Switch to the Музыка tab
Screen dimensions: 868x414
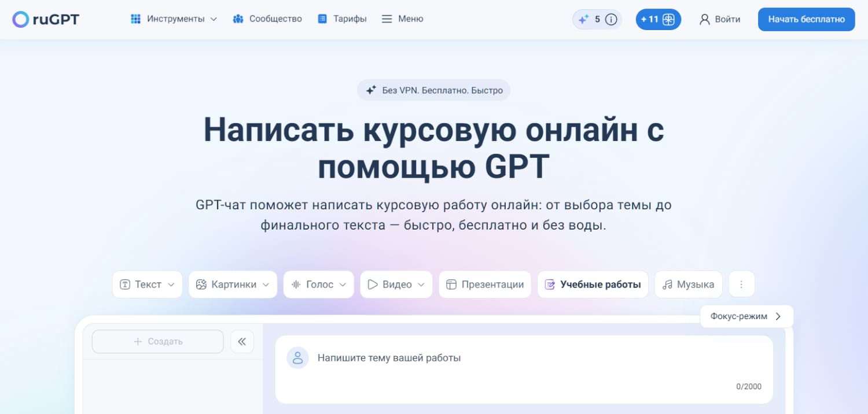click(x=688, y=284)
